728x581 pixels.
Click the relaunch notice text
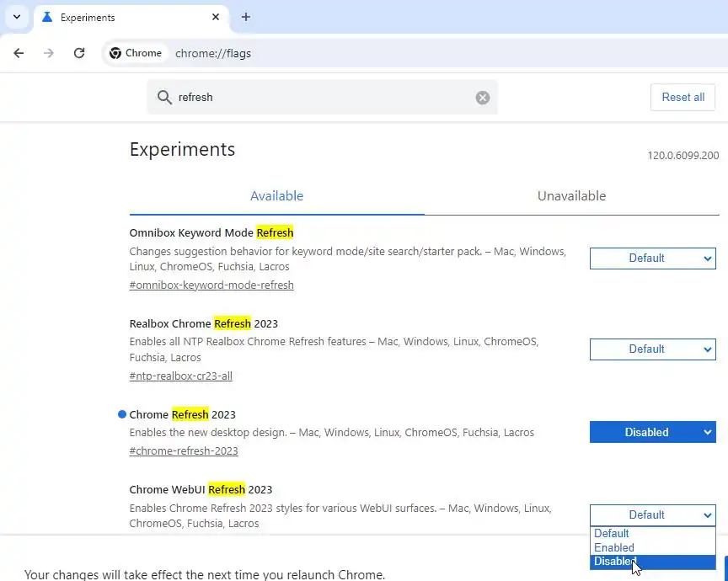point(204,574)
